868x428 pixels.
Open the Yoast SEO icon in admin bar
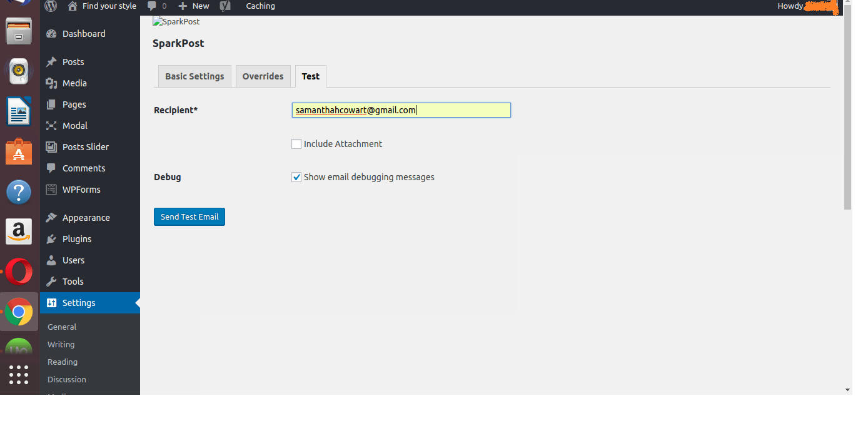pos(225,7)
